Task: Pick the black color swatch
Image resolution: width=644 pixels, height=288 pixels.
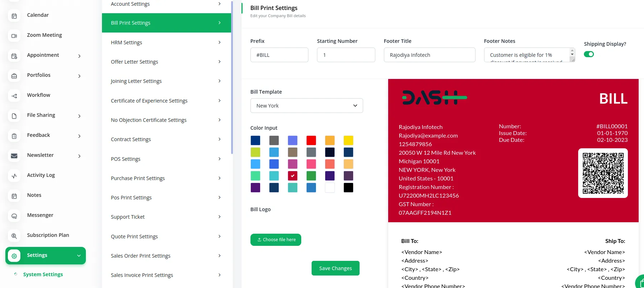Action: click(348, 188)
